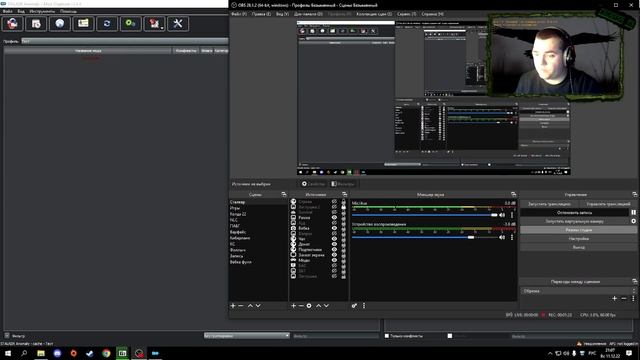This screenshot has width=640, height=360.
Task: Open Chrome from the Windows taskbar
Action: point(106,353)
